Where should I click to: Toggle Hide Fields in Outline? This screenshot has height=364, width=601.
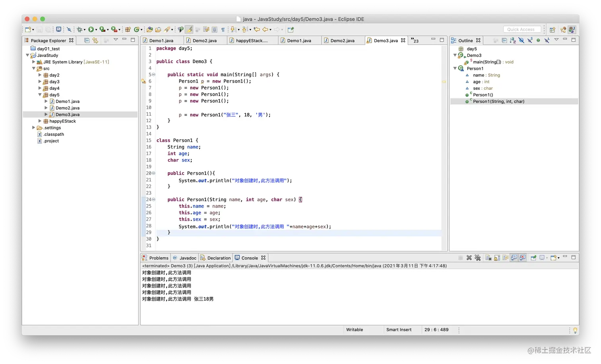(522, 40)
